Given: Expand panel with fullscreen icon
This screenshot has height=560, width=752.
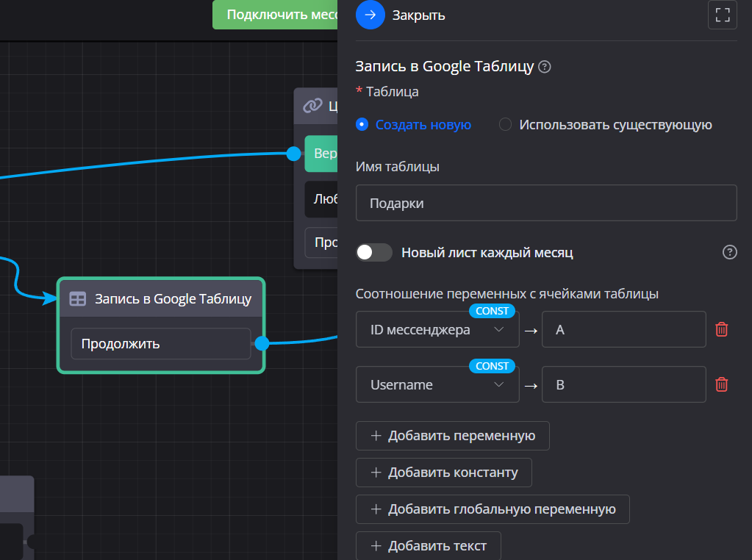Looking at the screenshot, I should pos(722,15).
